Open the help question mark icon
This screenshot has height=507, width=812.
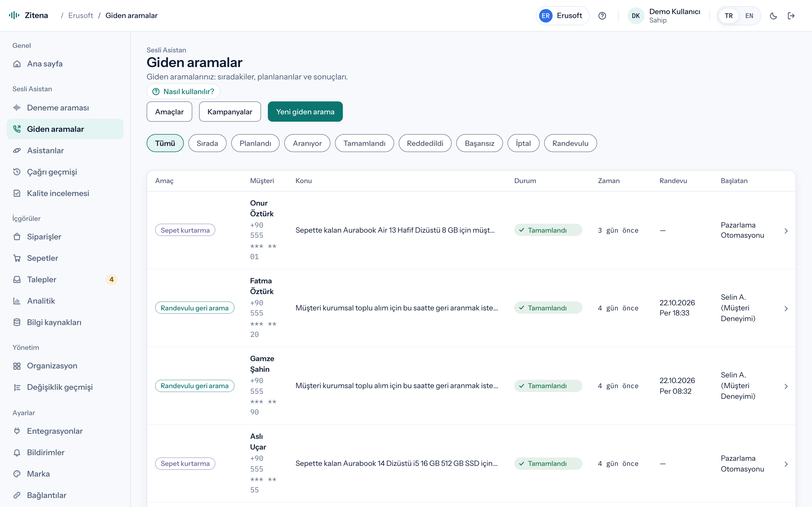[x=602, y=16]
